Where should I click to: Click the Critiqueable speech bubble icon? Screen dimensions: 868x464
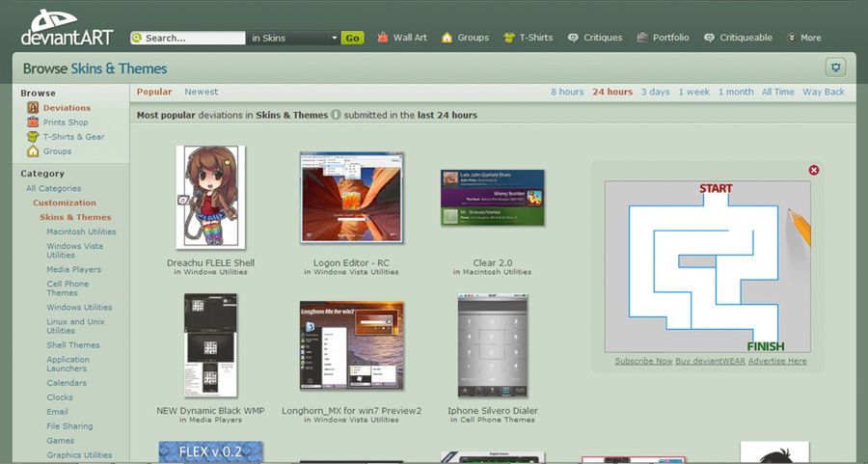point(709,38)
